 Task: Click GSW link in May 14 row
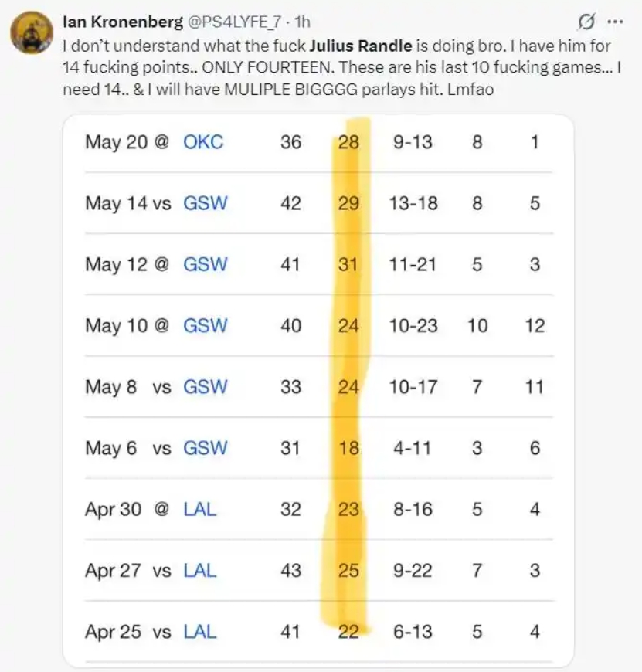point(205,203)
